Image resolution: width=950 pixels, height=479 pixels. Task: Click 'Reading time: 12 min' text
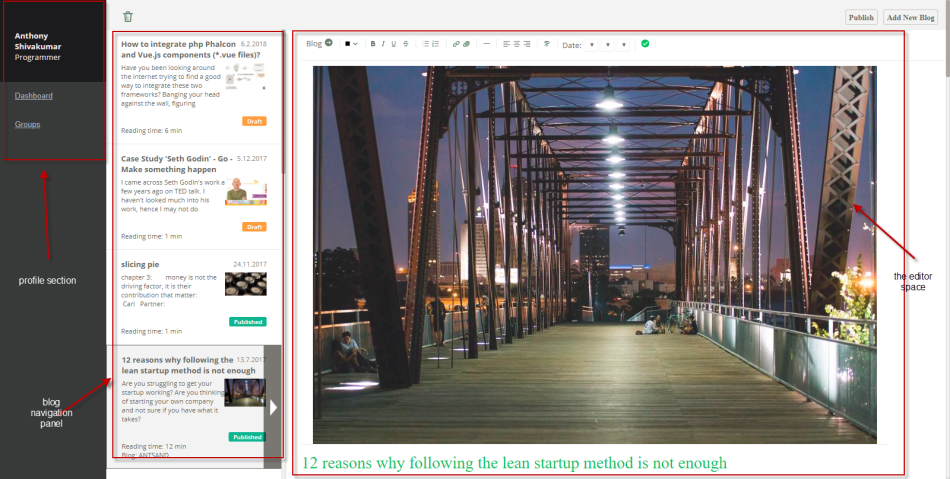(x=154, y=446)
